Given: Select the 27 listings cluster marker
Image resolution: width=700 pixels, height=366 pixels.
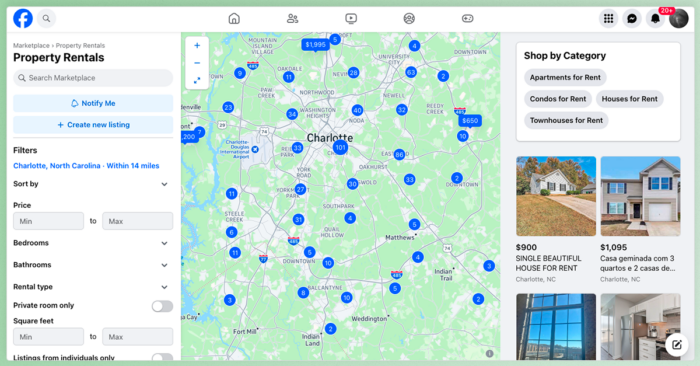Looking at the screenshot, I should (300, 189).
